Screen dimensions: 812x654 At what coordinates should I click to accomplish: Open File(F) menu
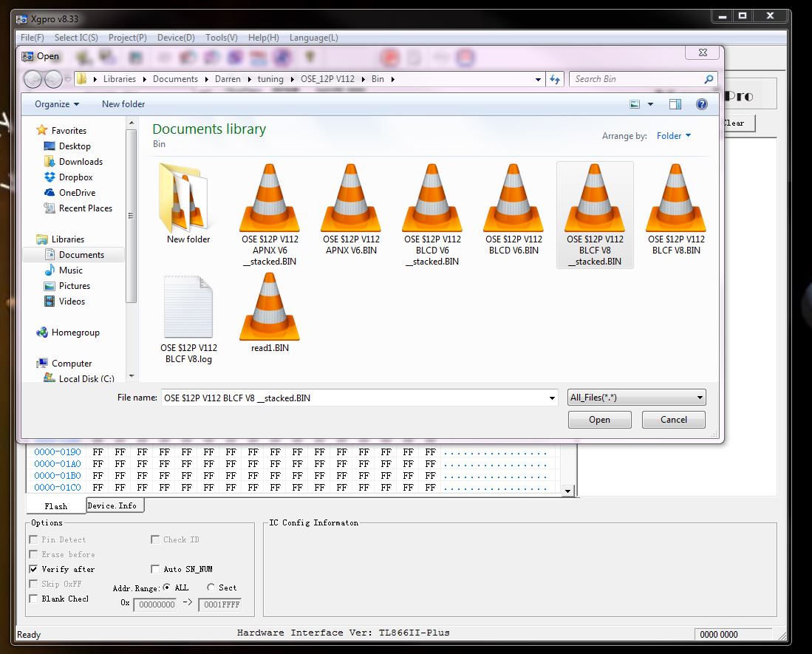(x=32, y=38)
